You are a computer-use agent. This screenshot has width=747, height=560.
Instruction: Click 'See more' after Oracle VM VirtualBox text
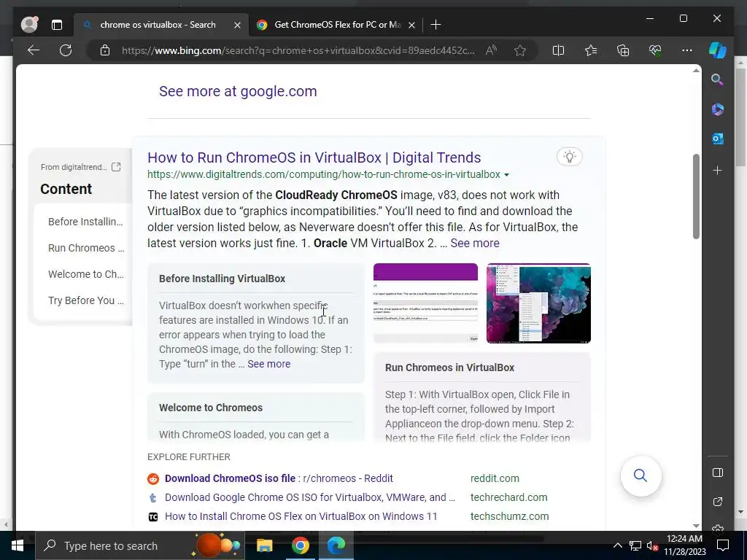tap(474, 243)
